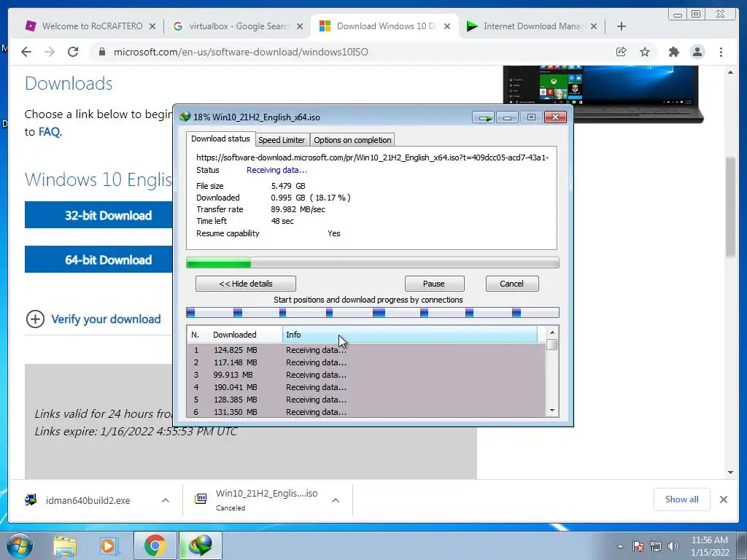The height and width of the screenshot is (560, 747).
Task: Select connection row with 124.825 MB
Action: point(366,350)
